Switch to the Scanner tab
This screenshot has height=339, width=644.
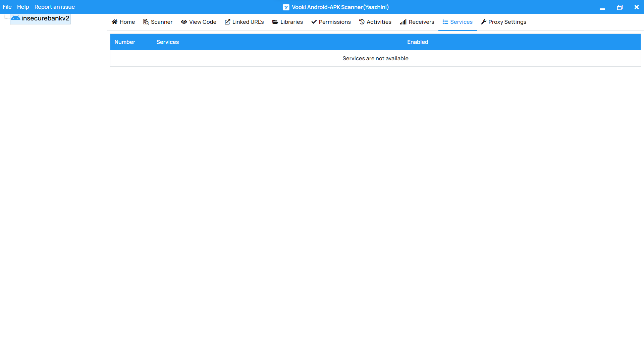(x=158, y=22)
